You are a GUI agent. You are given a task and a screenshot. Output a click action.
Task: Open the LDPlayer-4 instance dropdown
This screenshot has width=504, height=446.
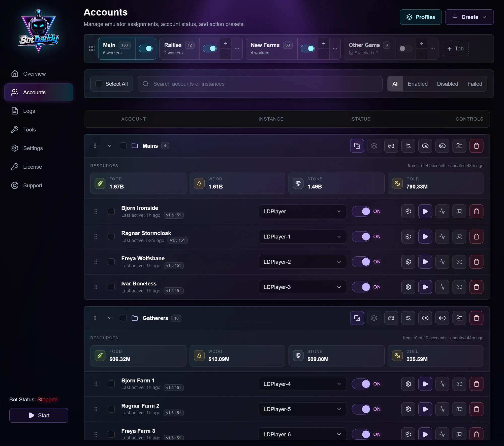pyautogui.click(x=302, y=384)
